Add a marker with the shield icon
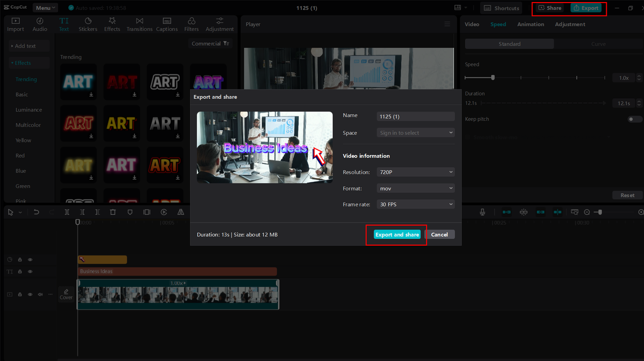This screenshot has width=644, height=361. pyautogui.click(x=130, y=212)
